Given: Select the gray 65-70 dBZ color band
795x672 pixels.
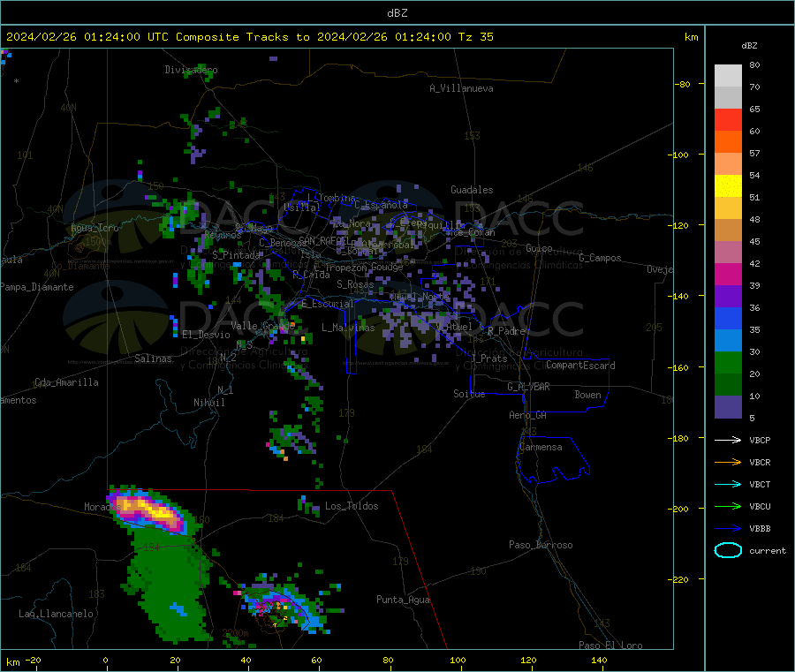Looking at the screenshot, I should (728, 98).
